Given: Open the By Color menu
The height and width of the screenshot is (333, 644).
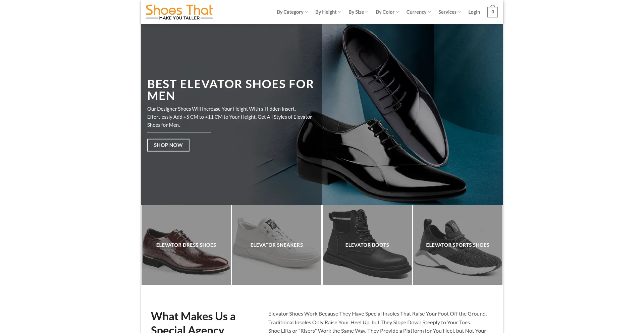Looking at the screenshot, I should [387, 12].
